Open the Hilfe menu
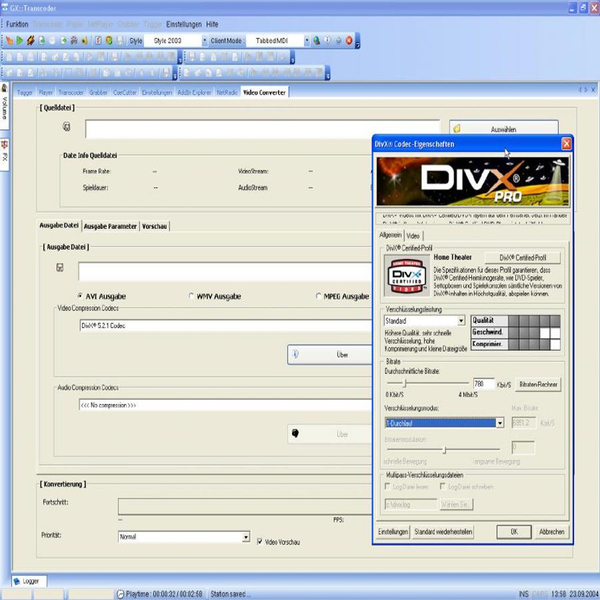600x600 pixels. [212, 24]
